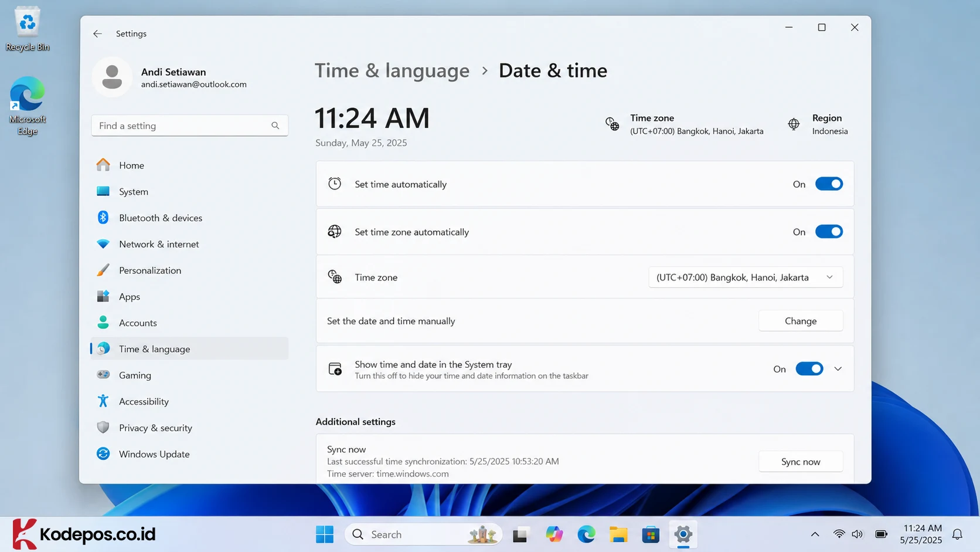Click the Bluetooth icon in sidebar
Image resolution: width=980 pixels, height=552 pixels.
coord(103,218)
